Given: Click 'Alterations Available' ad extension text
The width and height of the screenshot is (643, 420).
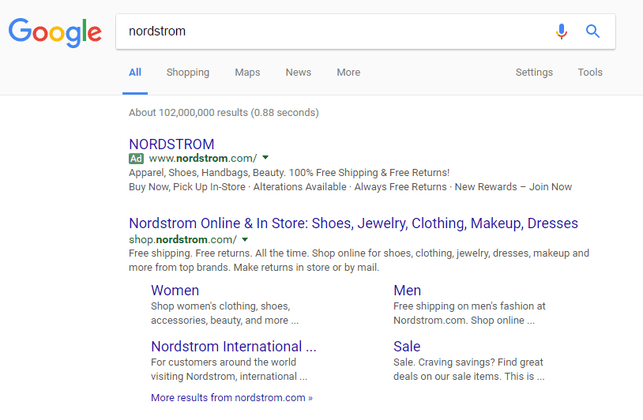Looking at the screenshot, I should click(x=299, y=187).
